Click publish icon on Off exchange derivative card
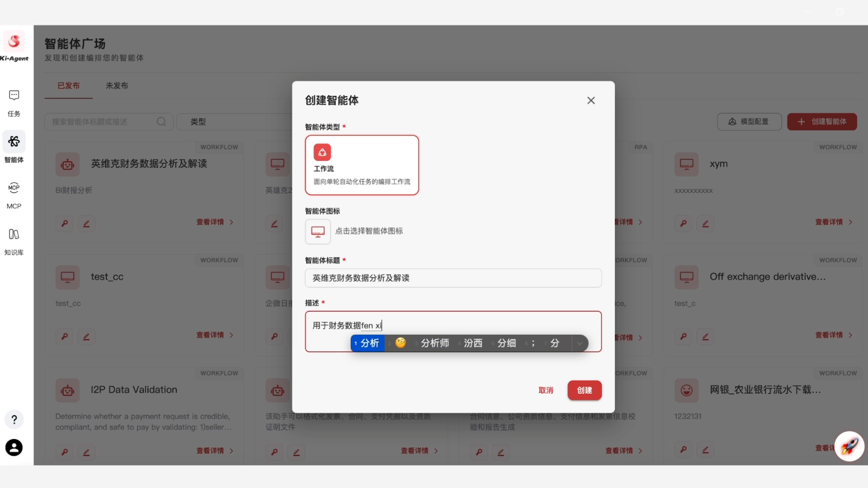 683,336
